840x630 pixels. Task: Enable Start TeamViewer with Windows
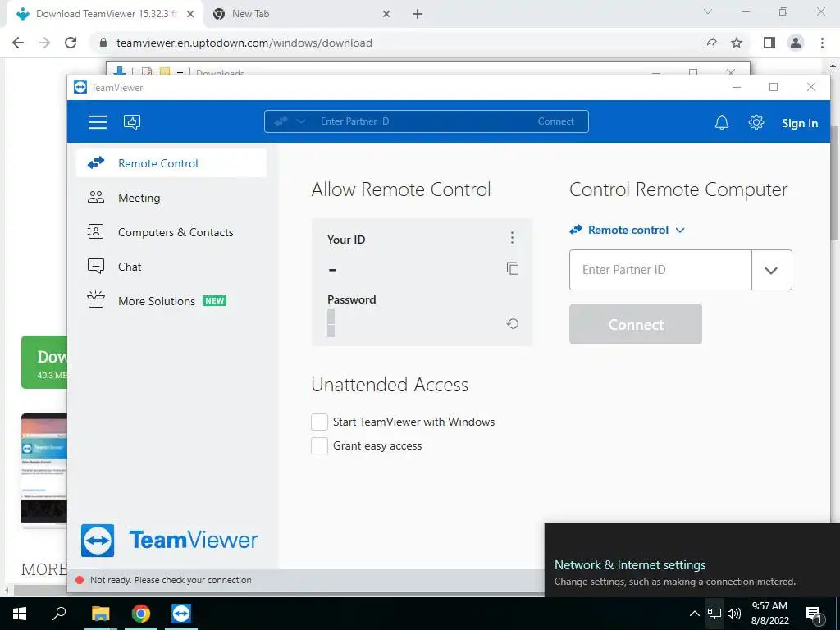[319, 422]
